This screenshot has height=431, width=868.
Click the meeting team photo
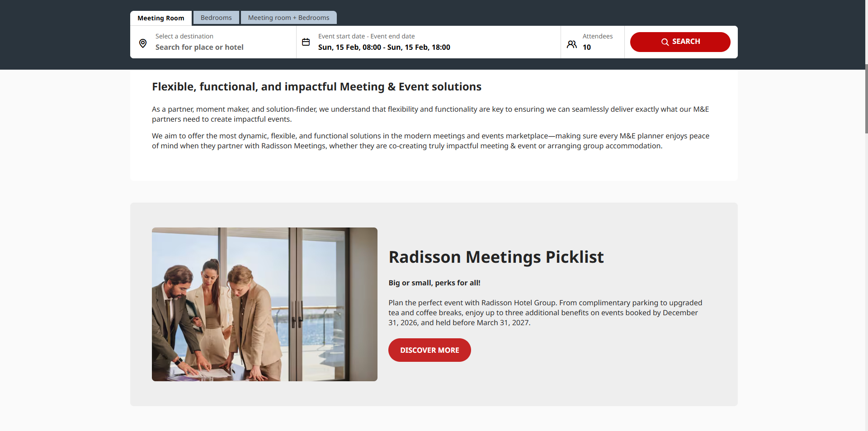point(264,304)
